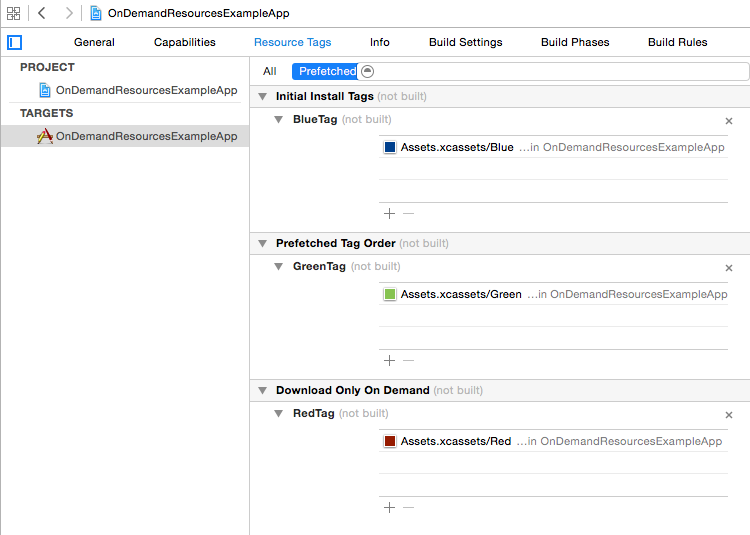Image resolution: width=750 pixels, height=535 pixels.
Task: Click the minus icon under RedTag resources
Action: point(408,507)
